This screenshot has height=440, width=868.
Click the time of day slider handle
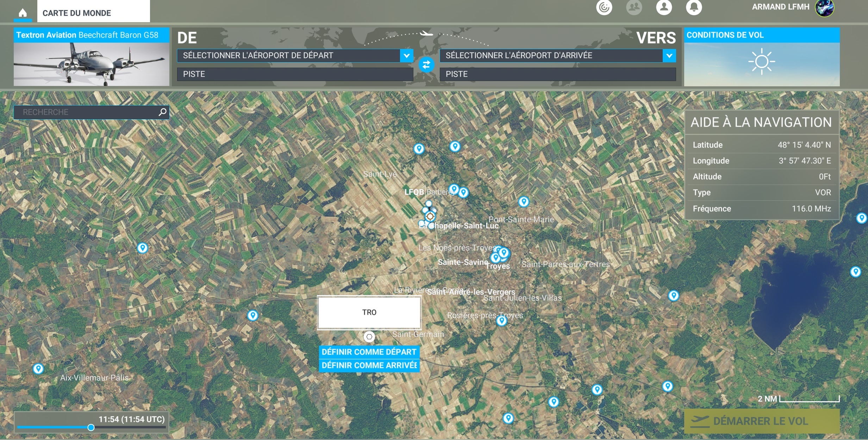[91, 427]
